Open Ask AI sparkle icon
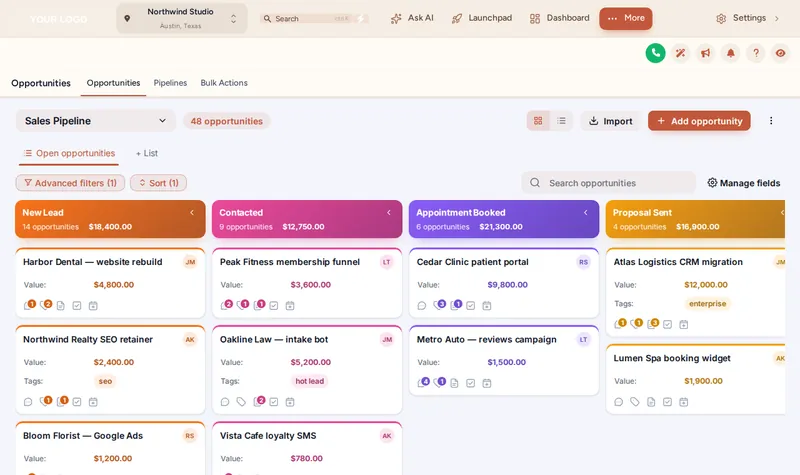800x475 pixels. 396,19
